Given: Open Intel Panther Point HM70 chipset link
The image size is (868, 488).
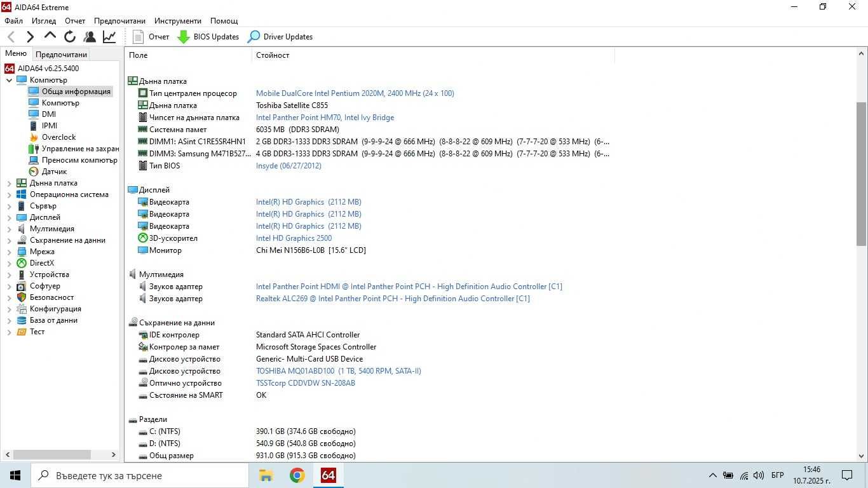Looking at the screenshot, I should point(325,118).
